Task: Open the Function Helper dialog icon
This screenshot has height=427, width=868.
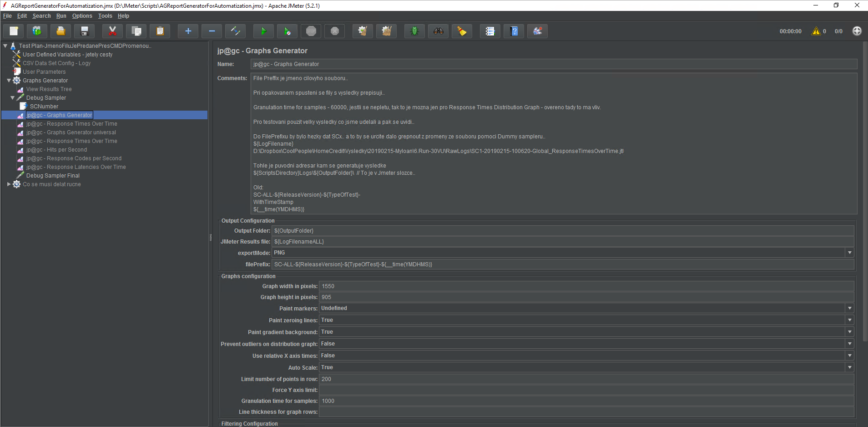Action: pyautogui.click(x=490, y=31)
